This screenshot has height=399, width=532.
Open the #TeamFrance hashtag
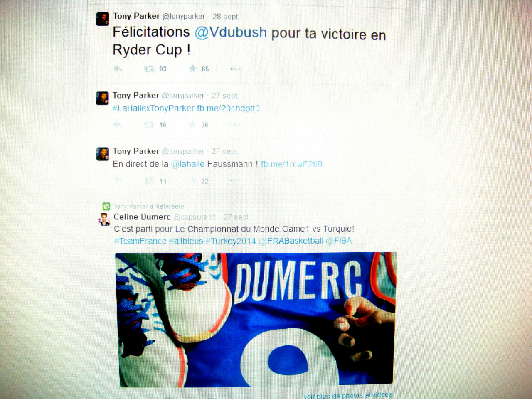pyautogui.click(x=140, y=241)
